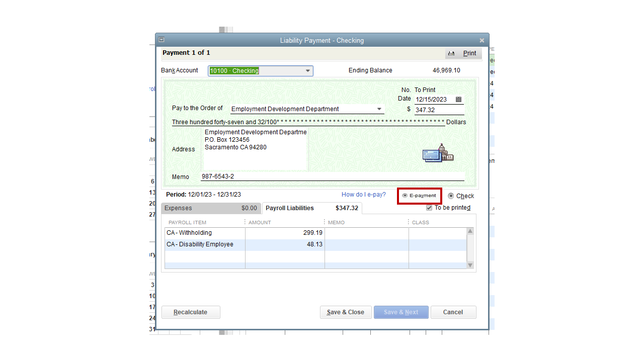Click the AMOUNT column header
The image size is (644, 362).
coord(260,222)
